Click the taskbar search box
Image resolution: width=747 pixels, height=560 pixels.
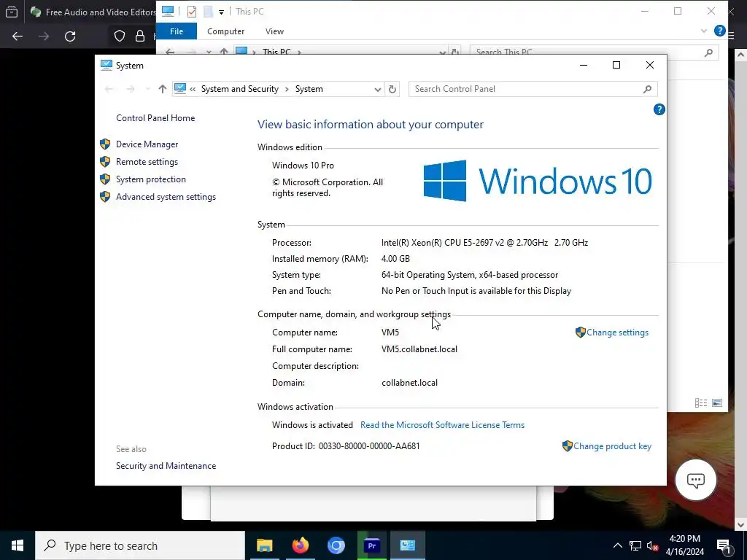(140, 545)
